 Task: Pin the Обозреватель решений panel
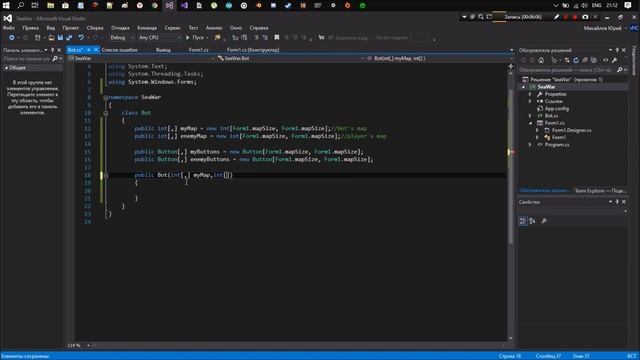click(617, 50)
